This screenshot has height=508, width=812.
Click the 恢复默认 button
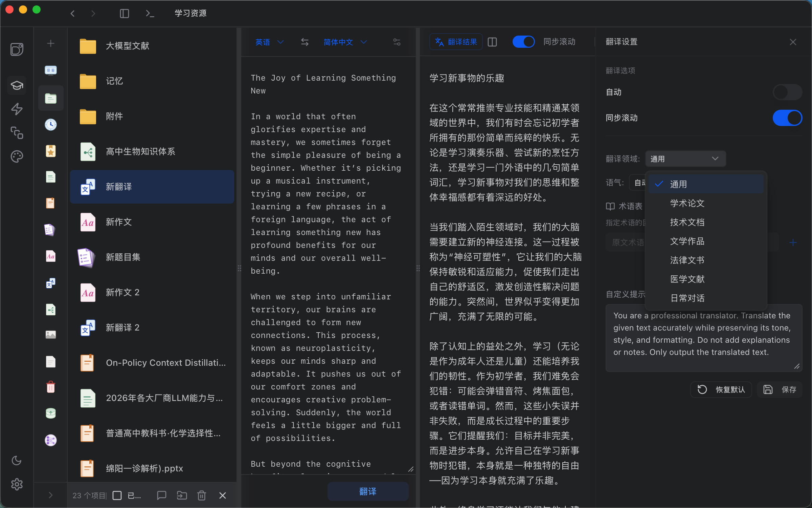coord(721,389)
